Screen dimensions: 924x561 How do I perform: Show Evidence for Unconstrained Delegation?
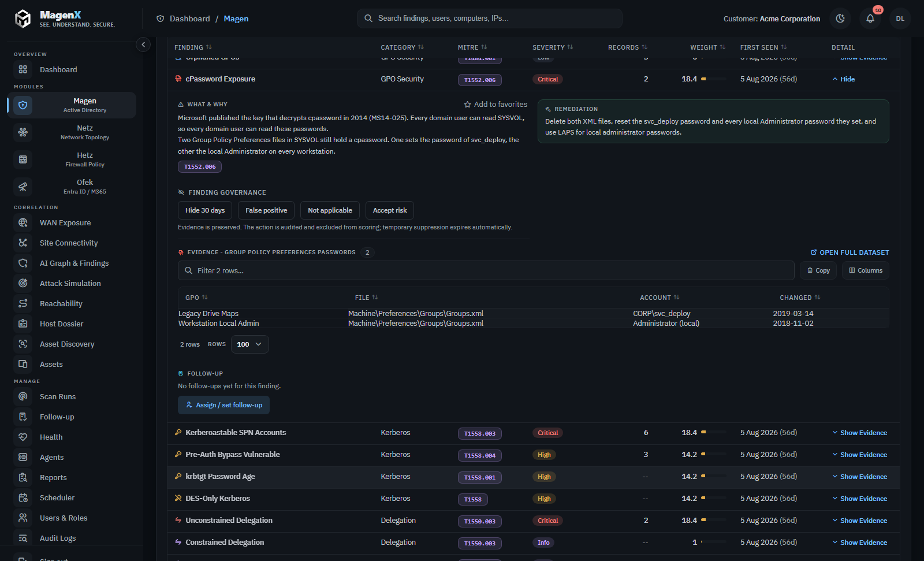[x=859, y=521]
